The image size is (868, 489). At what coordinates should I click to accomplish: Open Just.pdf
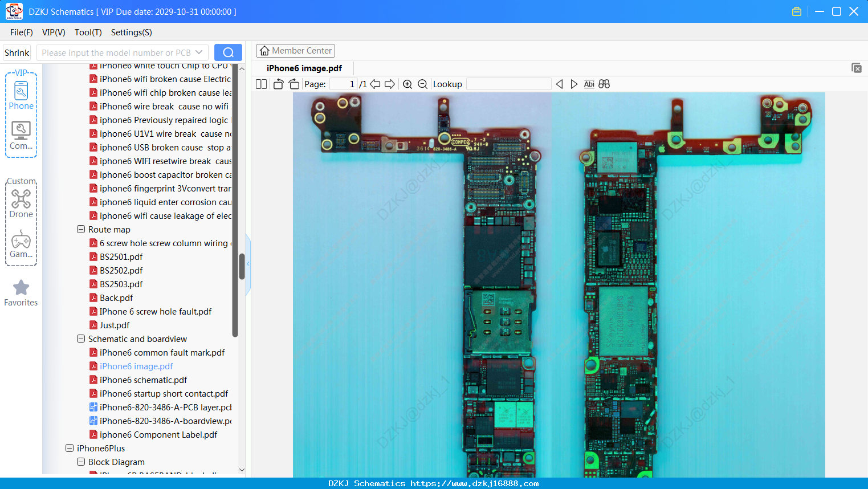[109, 325]
